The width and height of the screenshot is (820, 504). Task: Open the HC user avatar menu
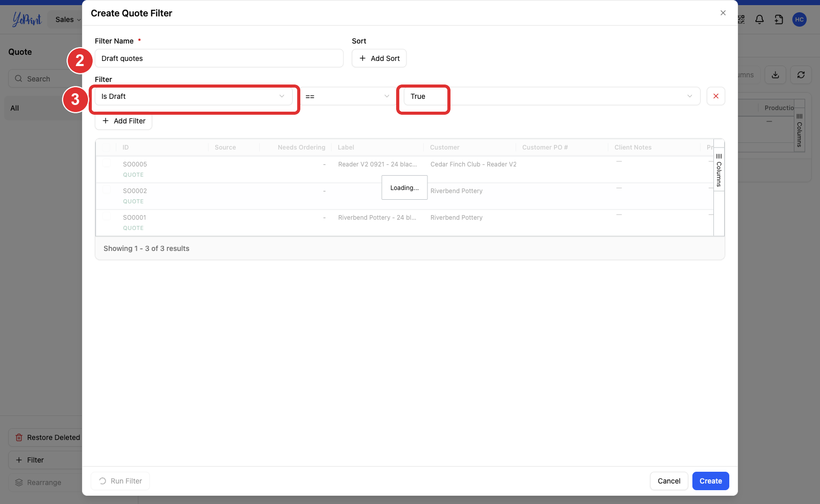click(799, 19)
